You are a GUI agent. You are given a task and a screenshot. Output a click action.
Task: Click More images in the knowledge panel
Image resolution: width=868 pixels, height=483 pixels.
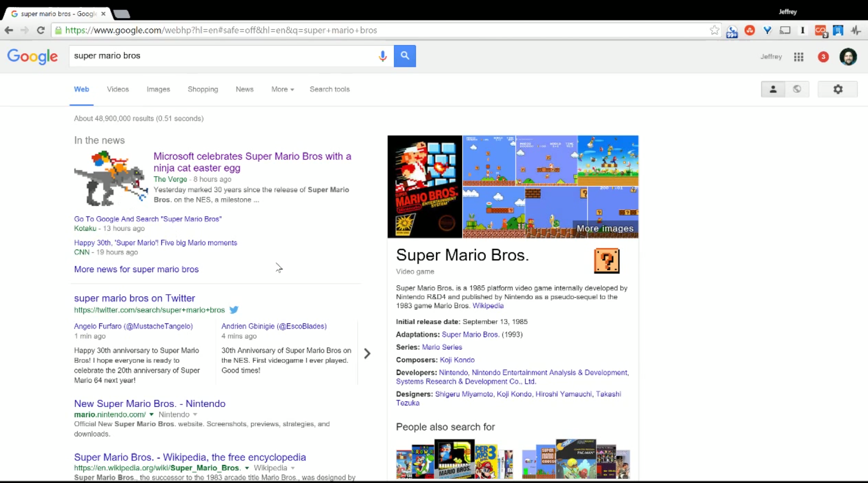click(605, 228)
